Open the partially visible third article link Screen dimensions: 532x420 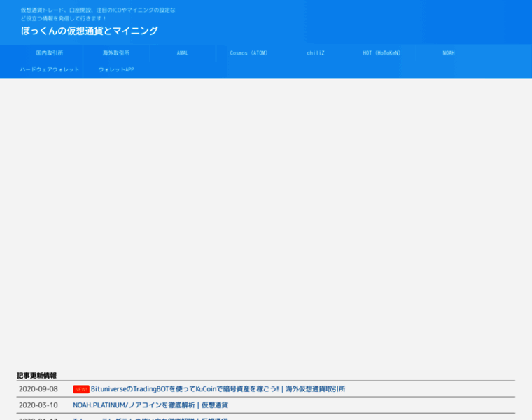[x=150, y=418]
